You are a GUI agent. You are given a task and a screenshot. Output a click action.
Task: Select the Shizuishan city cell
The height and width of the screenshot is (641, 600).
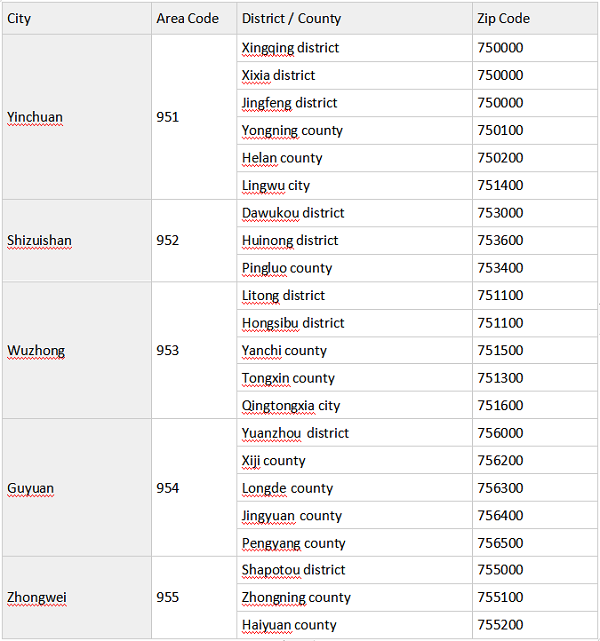point(39,240)
